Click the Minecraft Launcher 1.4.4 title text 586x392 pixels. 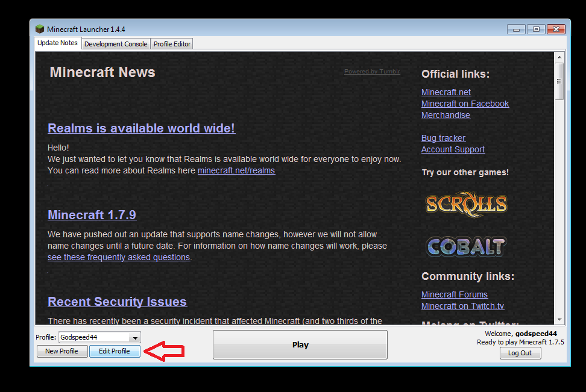[86, 29]
